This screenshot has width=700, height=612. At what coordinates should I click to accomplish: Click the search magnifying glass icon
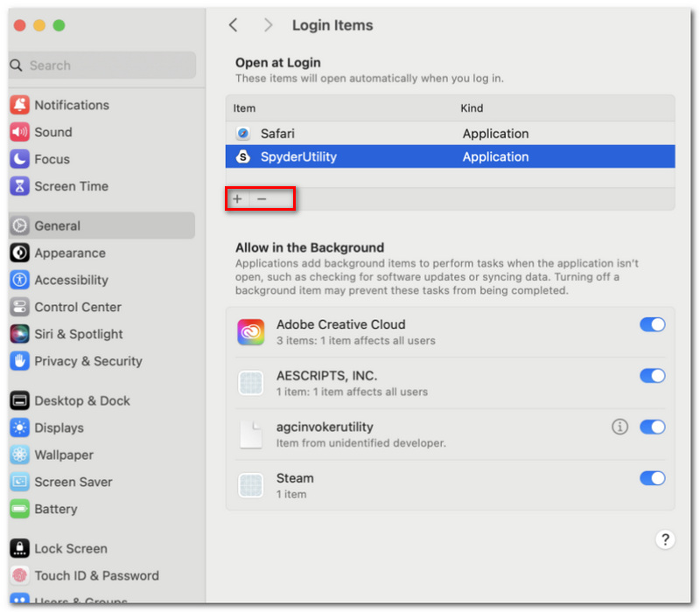coord(16,66)
